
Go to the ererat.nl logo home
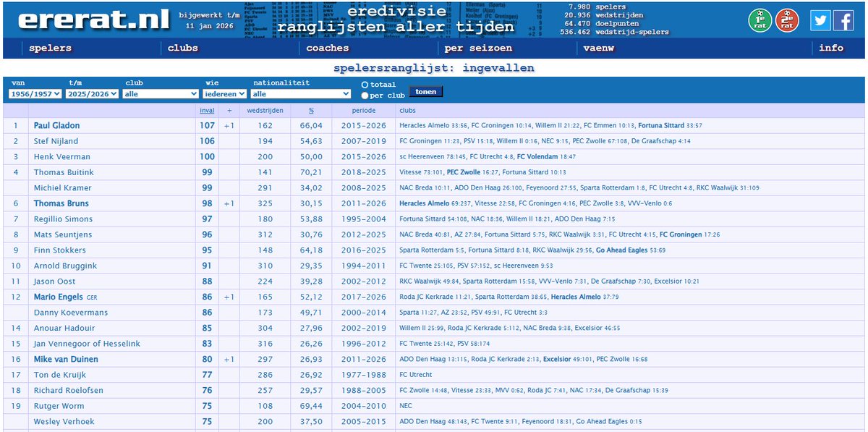click(x=93, y=20)
